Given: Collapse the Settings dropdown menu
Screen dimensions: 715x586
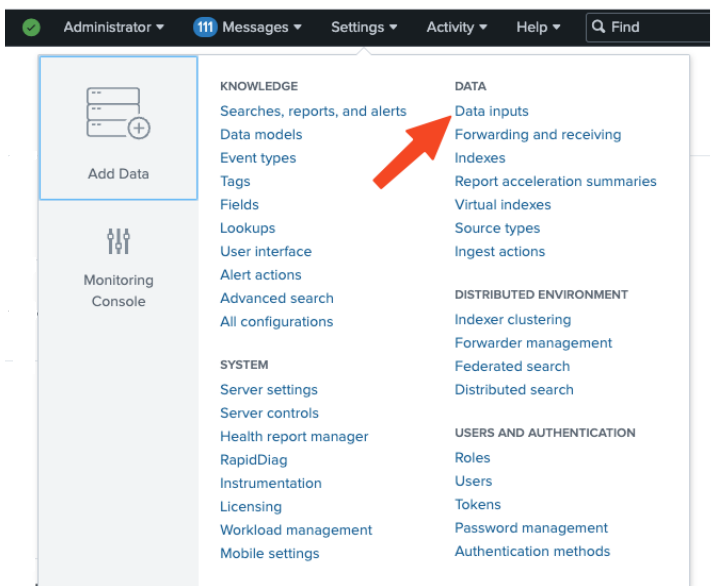Looking at the screenshot, I should pos(364,27).
